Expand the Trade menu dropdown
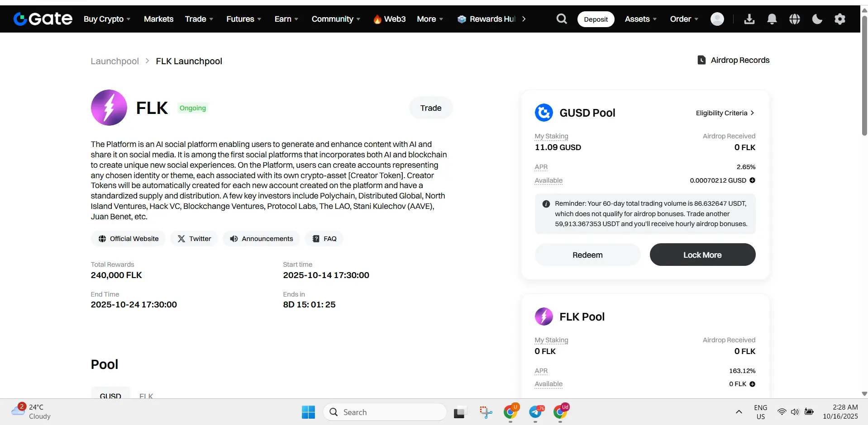Viewport: 868px width, 425px height. (x=199, y=19)
